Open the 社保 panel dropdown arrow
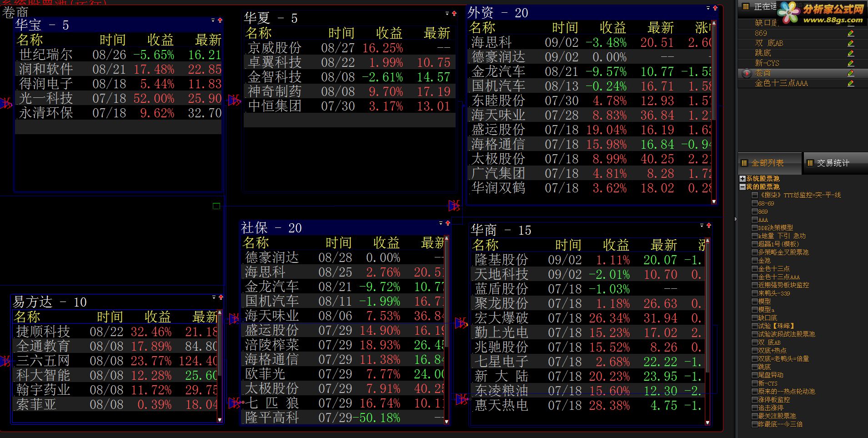Screen dimensions: 868x438 [441, 223]
